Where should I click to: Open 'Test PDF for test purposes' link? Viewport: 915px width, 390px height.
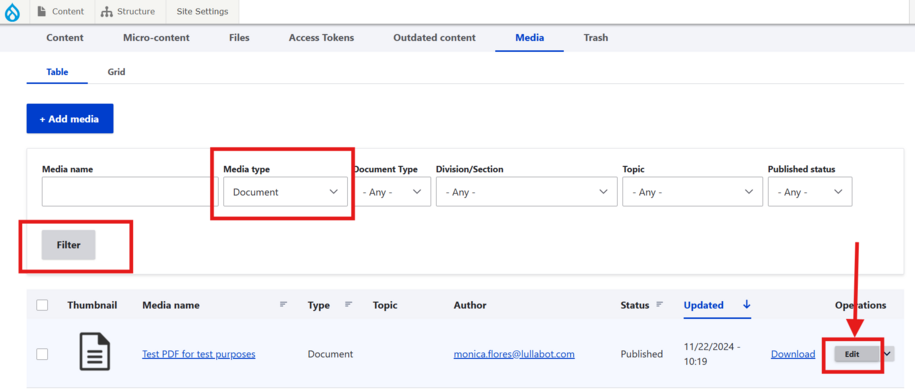198,354
